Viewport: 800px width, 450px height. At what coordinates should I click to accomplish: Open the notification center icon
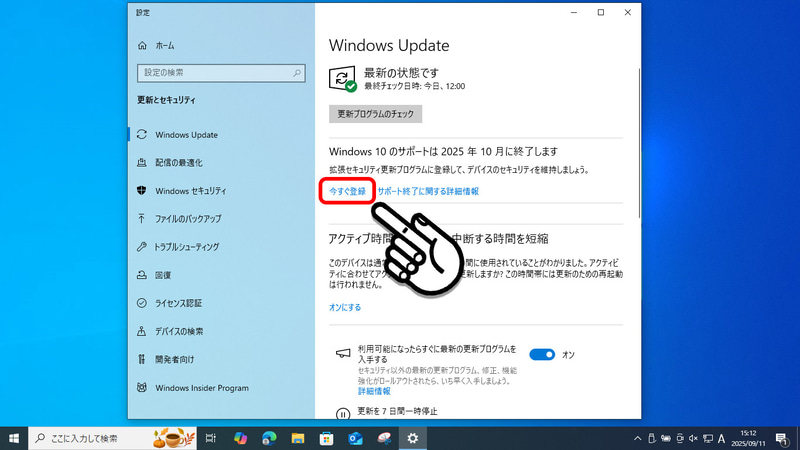782,438
